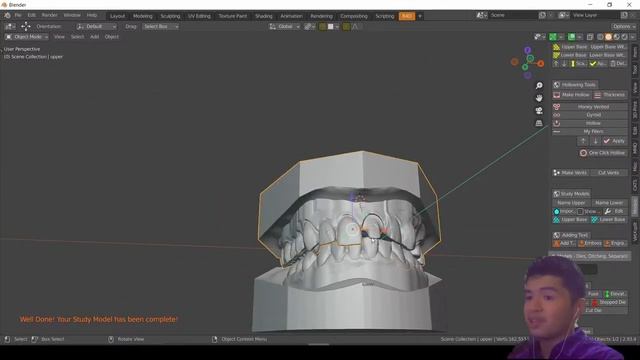Click the Hollow row in Hollowing Tools
This screenshot has height=360, width=640.
[590, 123]
